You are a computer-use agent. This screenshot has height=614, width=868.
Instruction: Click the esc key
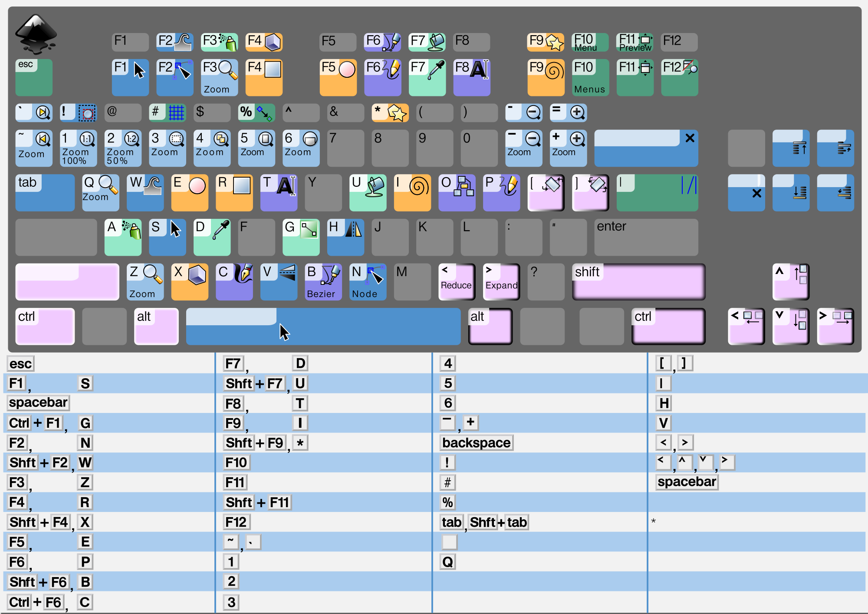(x=34, y=77)
